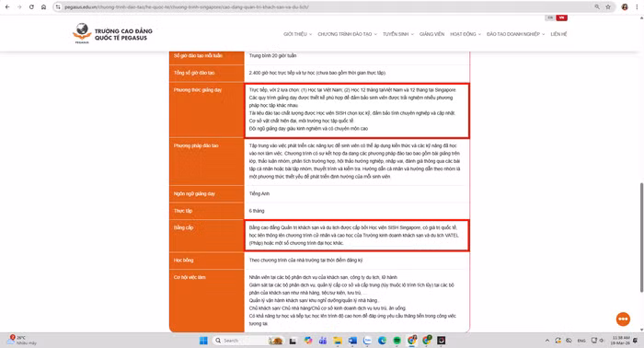Open the orange chat bubble widget
Screen dimensions: 644x348
623,319
